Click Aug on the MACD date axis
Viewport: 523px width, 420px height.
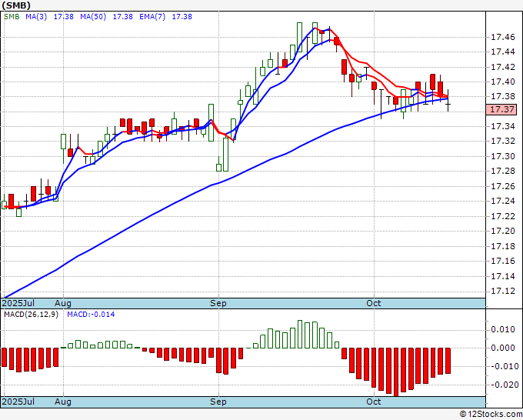tap(63, 402)
